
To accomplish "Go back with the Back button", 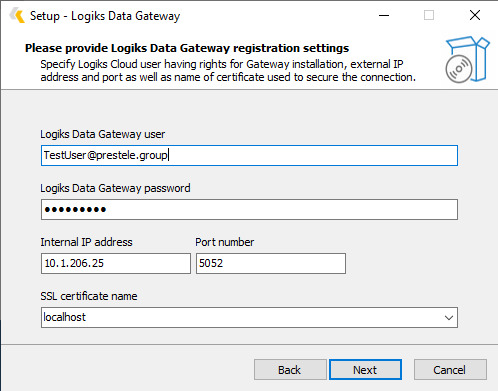I will pos(290,369).
